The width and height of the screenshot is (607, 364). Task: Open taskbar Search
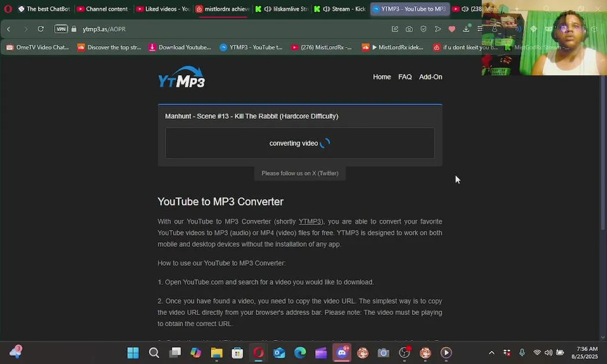[154, 353]
